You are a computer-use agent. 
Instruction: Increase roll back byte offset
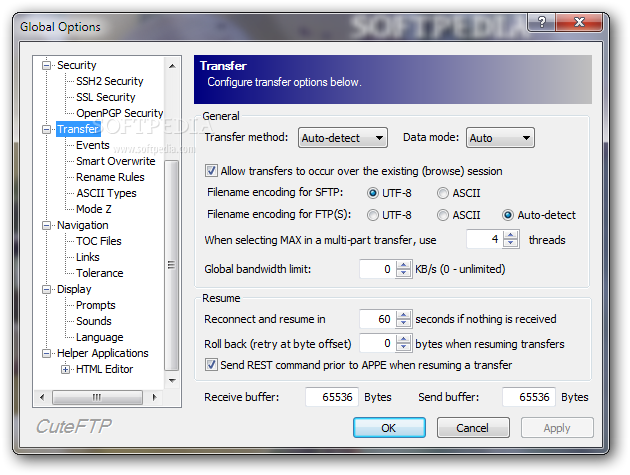403,339
